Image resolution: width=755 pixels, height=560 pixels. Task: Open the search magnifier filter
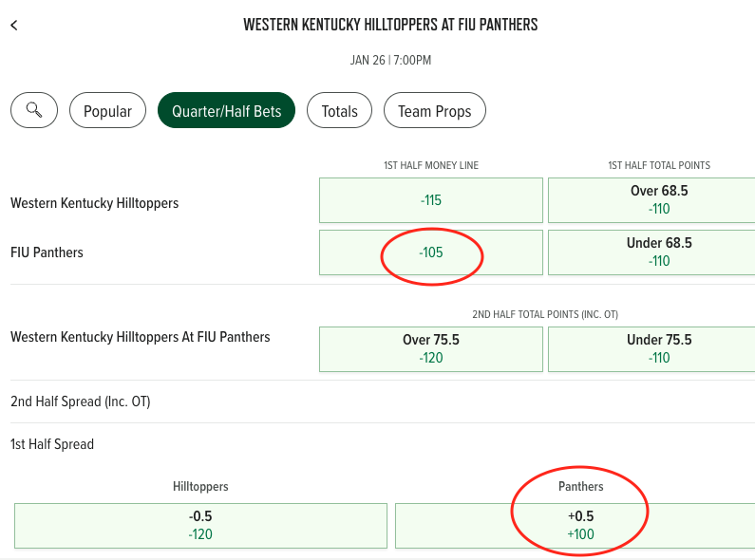[34, 110]
